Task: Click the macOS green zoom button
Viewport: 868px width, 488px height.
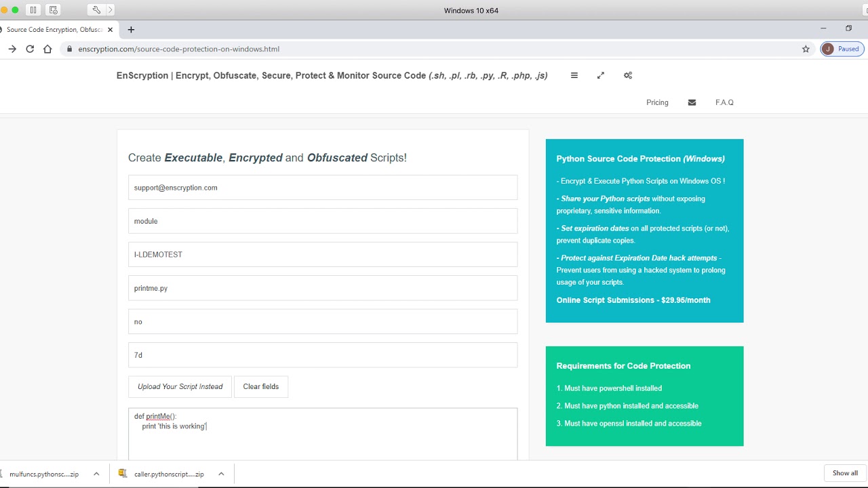Action: tap(16, 10)
